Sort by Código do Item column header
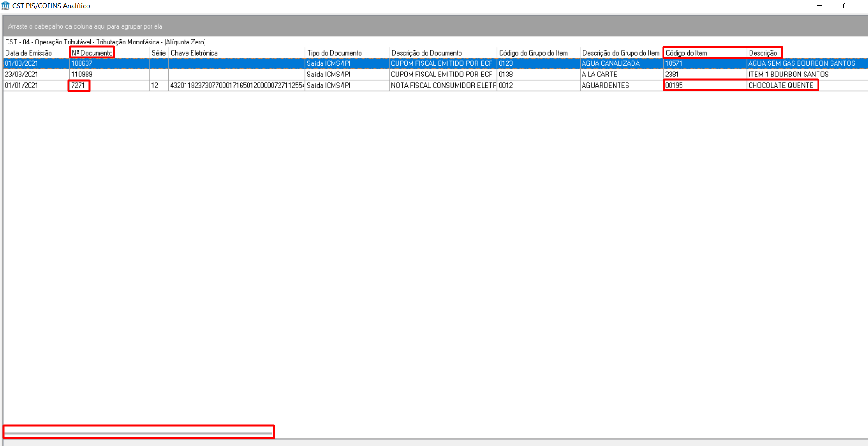Image resolution: width=868 pixels, height=446 pixels. [705, 53]
